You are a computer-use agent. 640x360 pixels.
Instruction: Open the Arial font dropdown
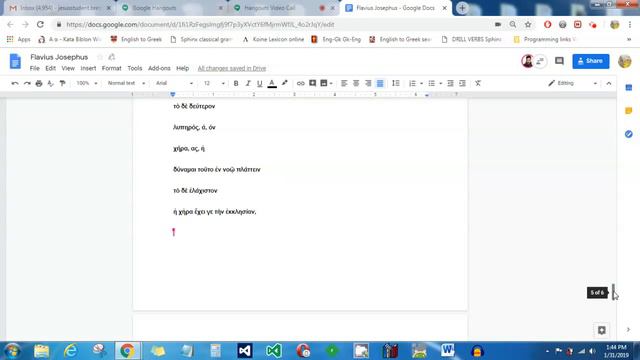click(x=174, y=83)
